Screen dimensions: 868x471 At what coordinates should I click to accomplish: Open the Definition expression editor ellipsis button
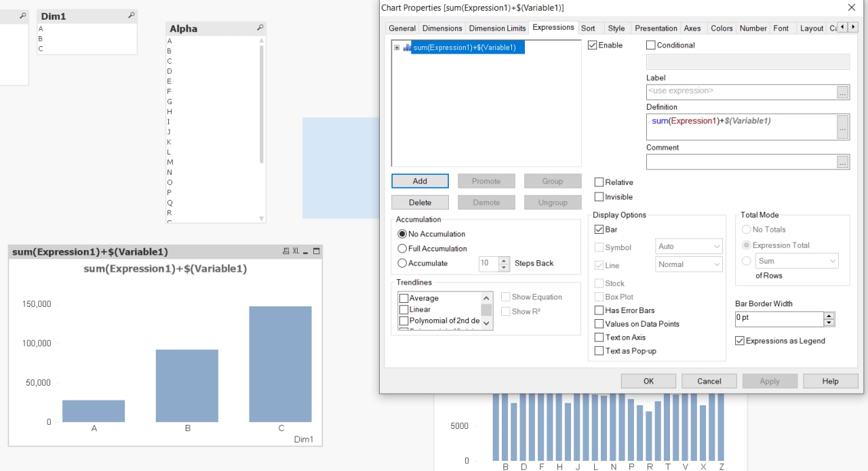843,127
